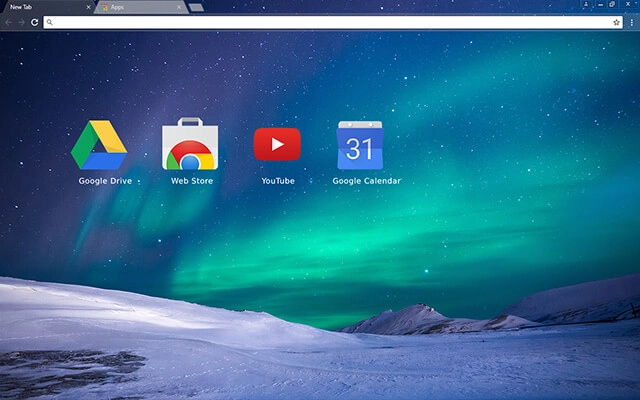Open the Google Drive app icon
This screenshot has width=640, height=400.
tap(99, 144)
